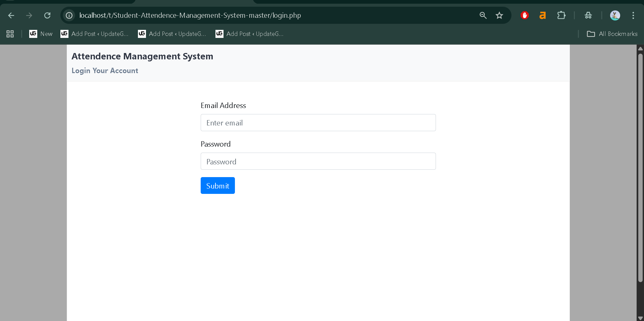Click the Submit button
The image size is (644, 321).
[217, 185]
